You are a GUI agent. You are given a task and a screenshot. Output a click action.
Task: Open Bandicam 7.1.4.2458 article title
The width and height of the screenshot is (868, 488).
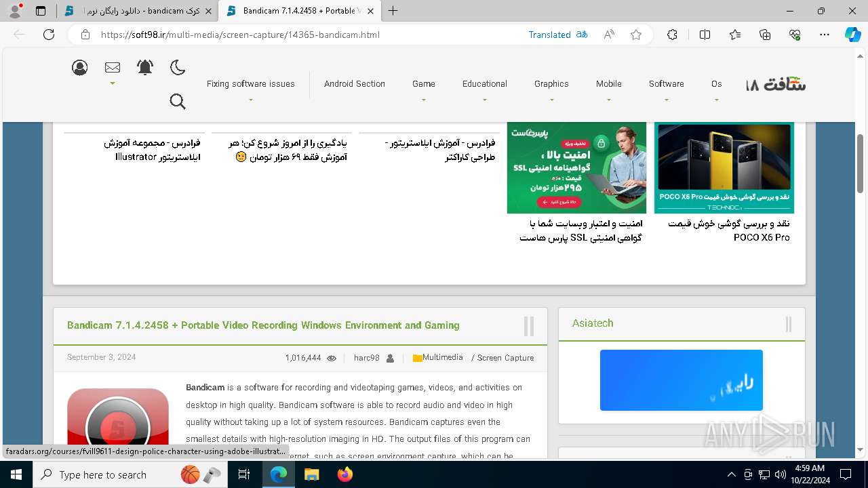[263, 325]
